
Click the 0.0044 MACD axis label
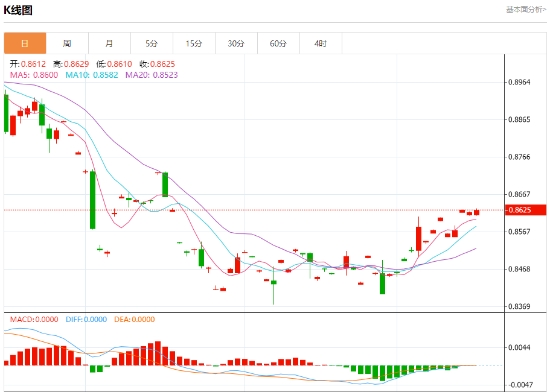coord(519,347)
